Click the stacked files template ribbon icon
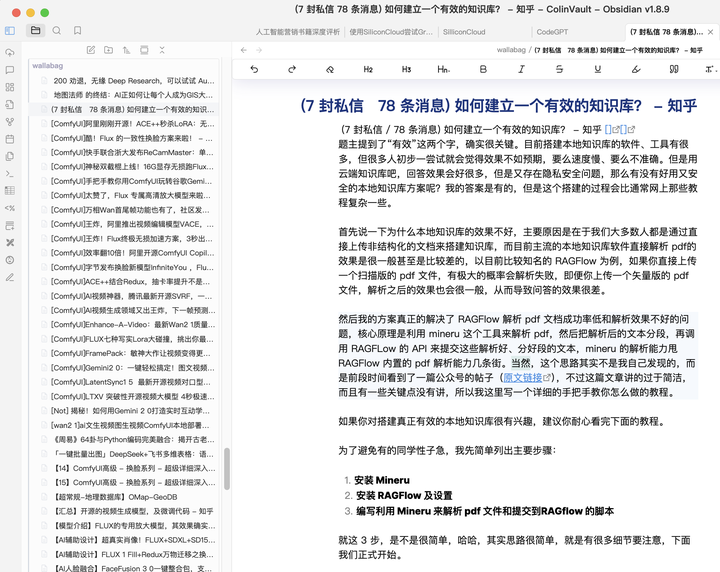Screen dimensions: 720x572 [x=10, y=156]
